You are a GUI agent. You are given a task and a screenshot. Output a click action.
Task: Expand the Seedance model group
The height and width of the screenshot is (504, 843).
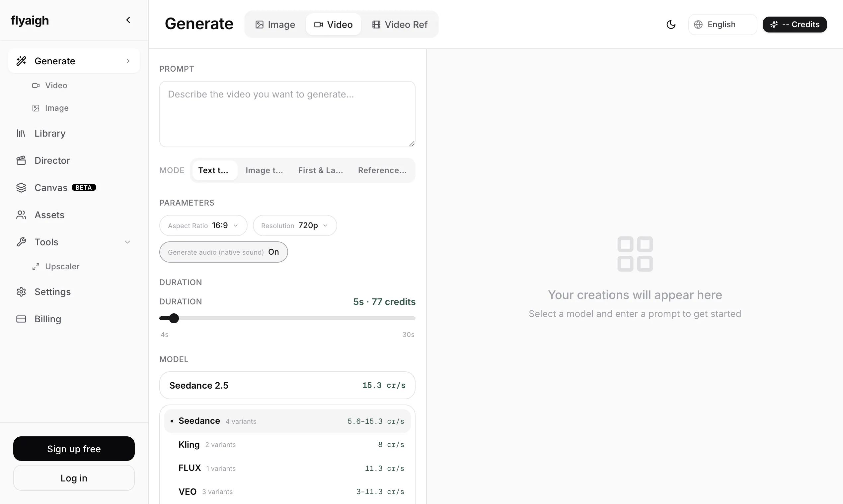click(287, 421)
